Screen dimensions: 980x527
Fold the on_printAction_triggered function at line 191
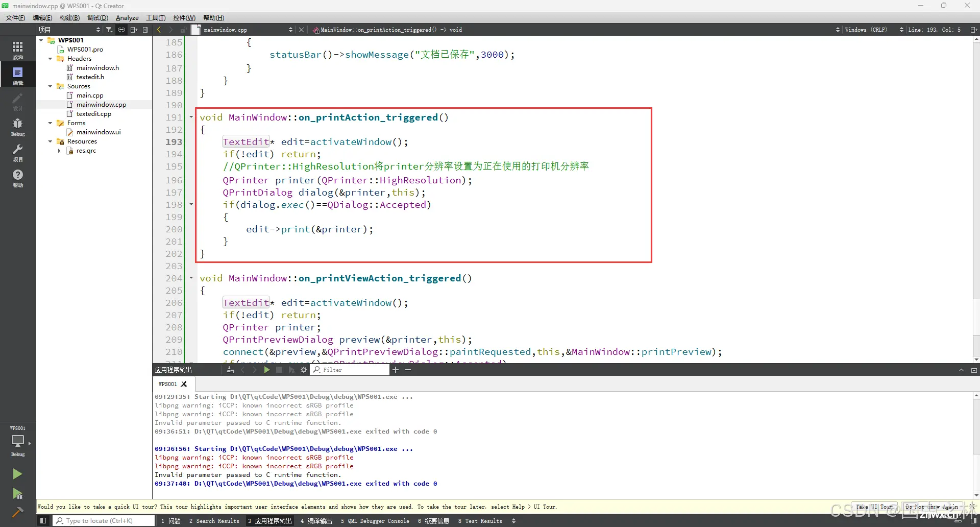[191, 117]
